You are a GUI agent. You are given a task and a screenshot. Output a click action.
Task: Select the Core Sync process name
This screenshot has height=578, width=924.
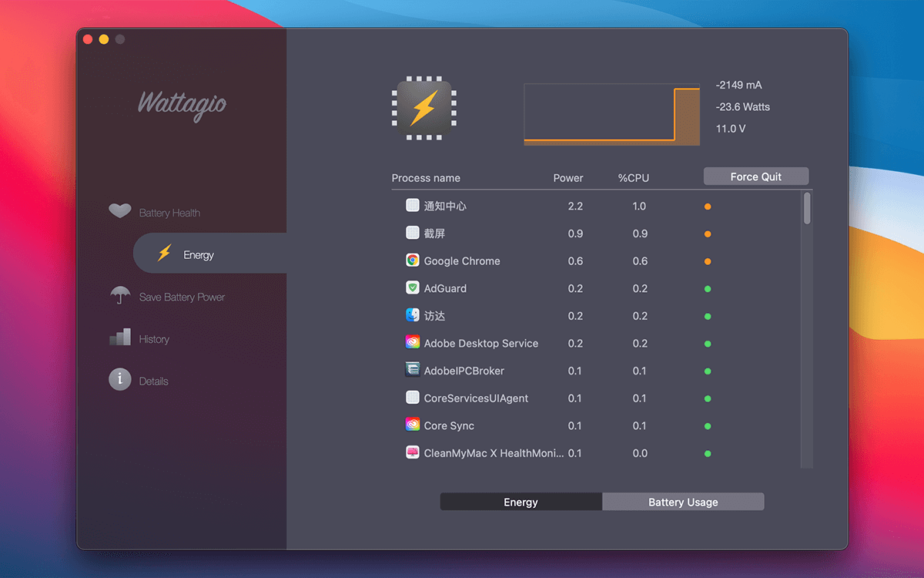(x=449, y=425)
